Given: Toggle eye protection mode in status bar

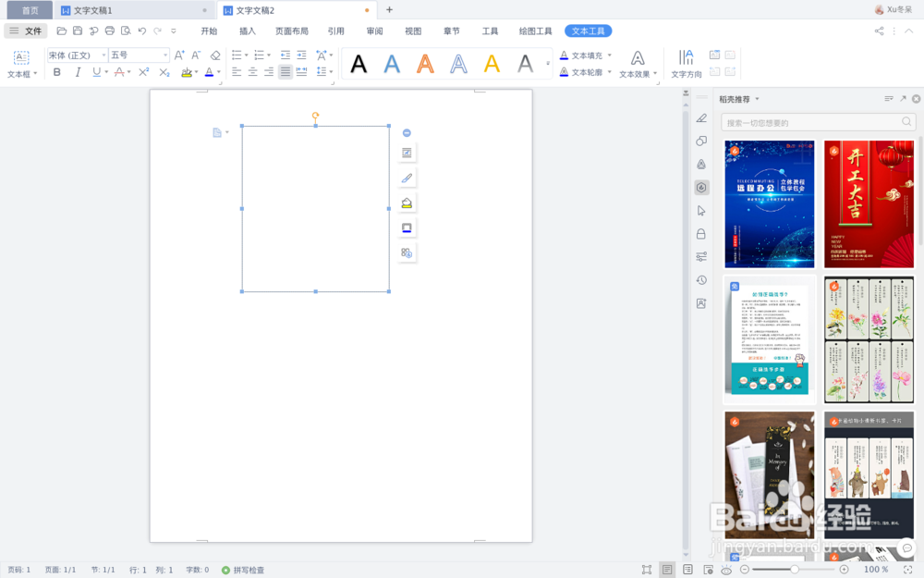Looking at the screenshot, I should click(726, 570).
